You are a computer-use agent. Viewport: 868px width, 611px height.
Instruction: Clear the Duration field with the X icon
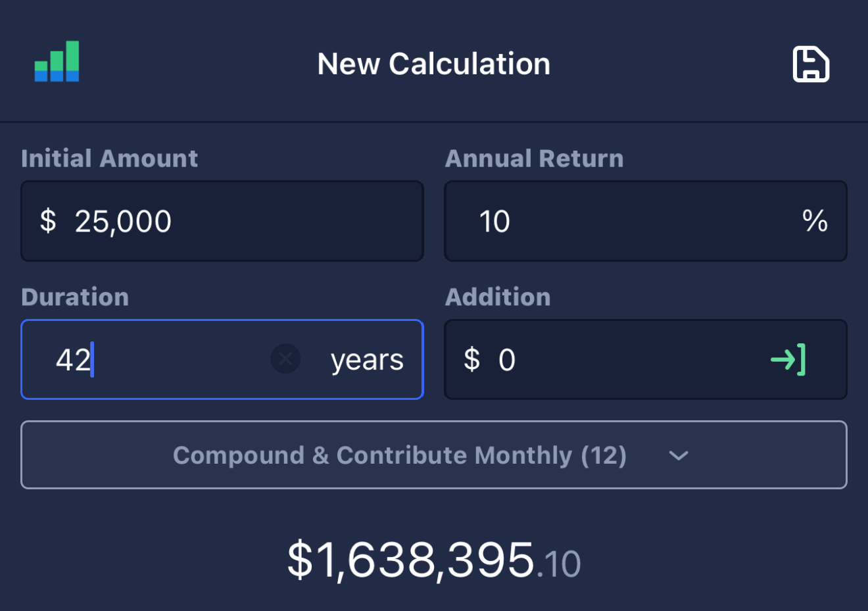point(285,359)
